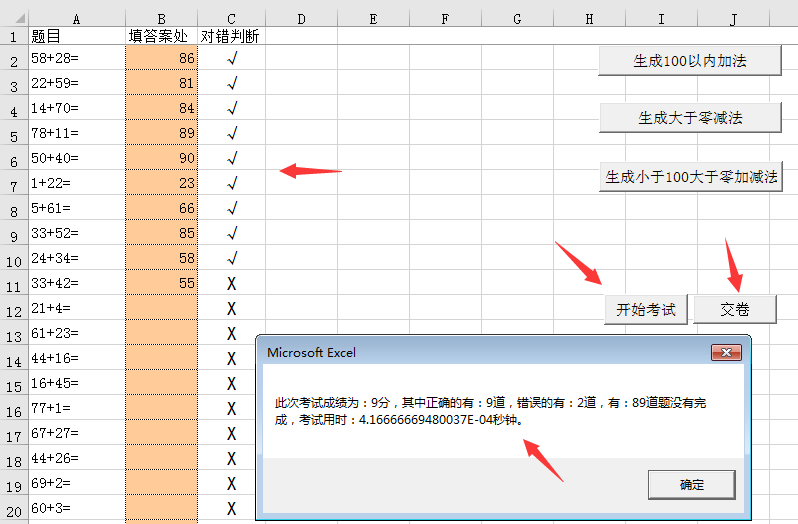Screen dimensions: 798x524
Task: Select the cell with 50+40=
Action: [77, 158]
